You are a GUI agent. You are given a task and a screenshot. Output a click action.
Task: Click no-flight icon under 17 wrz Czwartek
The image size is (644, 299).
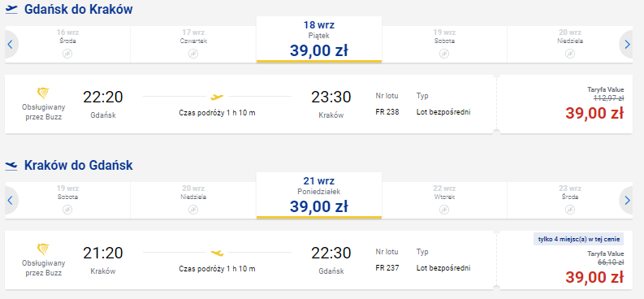coord(193,54)
